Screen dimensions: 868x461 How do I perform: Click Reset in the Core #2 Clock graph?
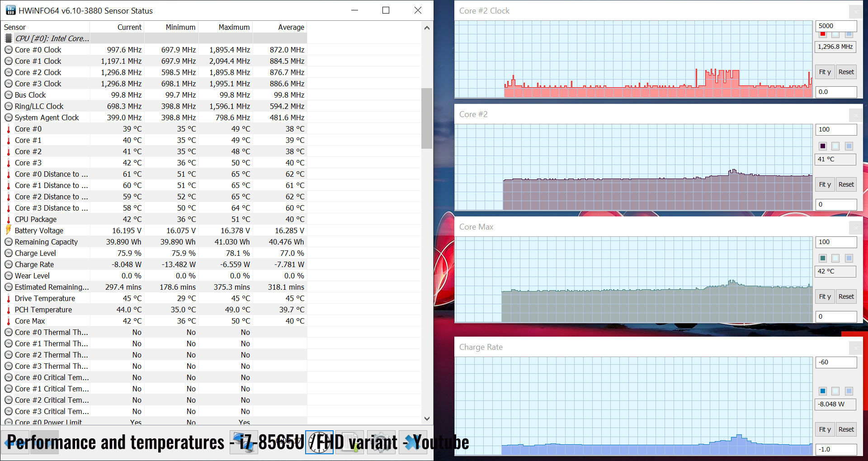pos(846,72)
